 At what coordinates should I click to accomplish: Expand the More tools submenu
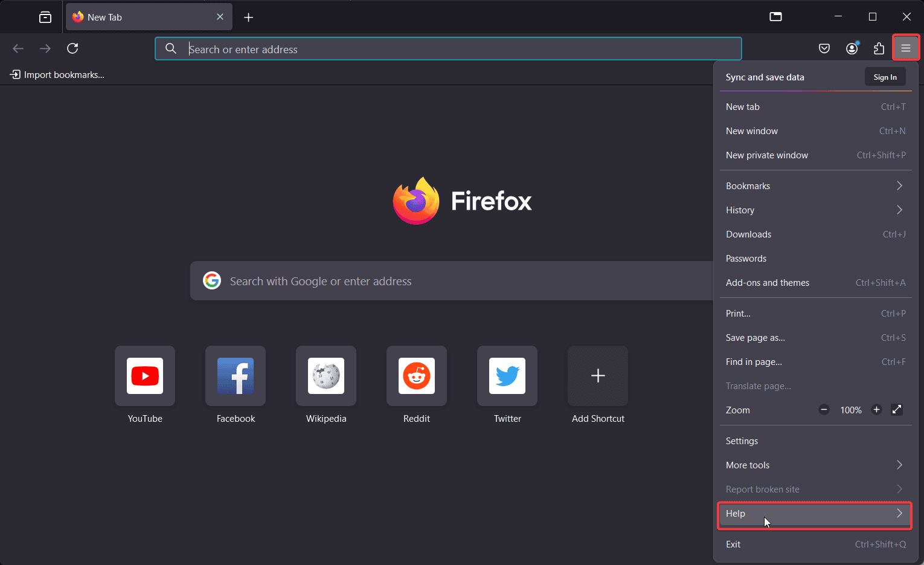[x=815, y=465]
